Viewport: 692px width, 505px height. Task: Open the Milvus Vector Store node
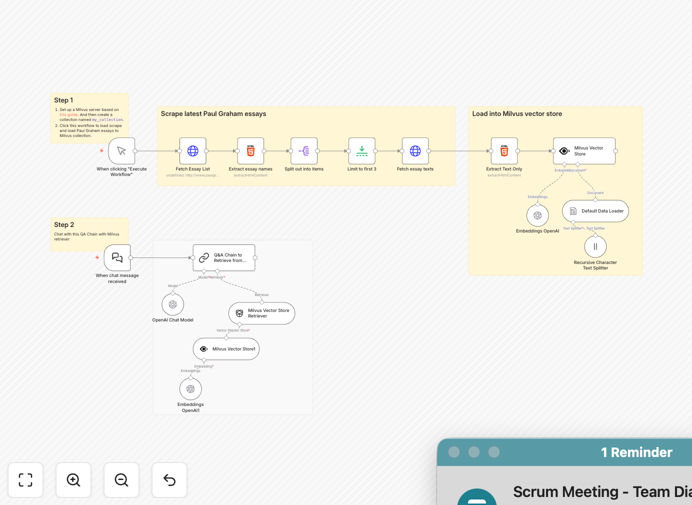[x=584, y=151]
